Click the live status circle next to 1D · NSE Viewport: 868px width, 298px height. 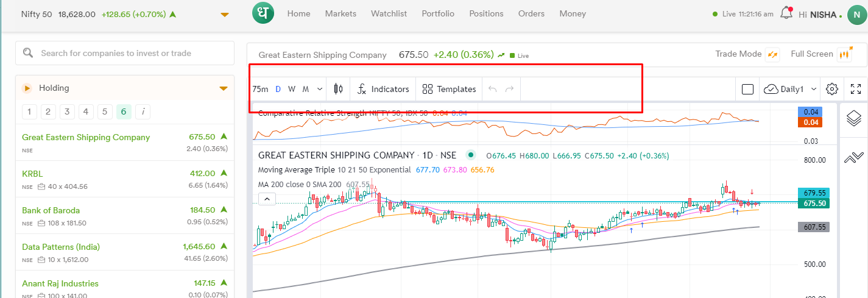[470, 155]
